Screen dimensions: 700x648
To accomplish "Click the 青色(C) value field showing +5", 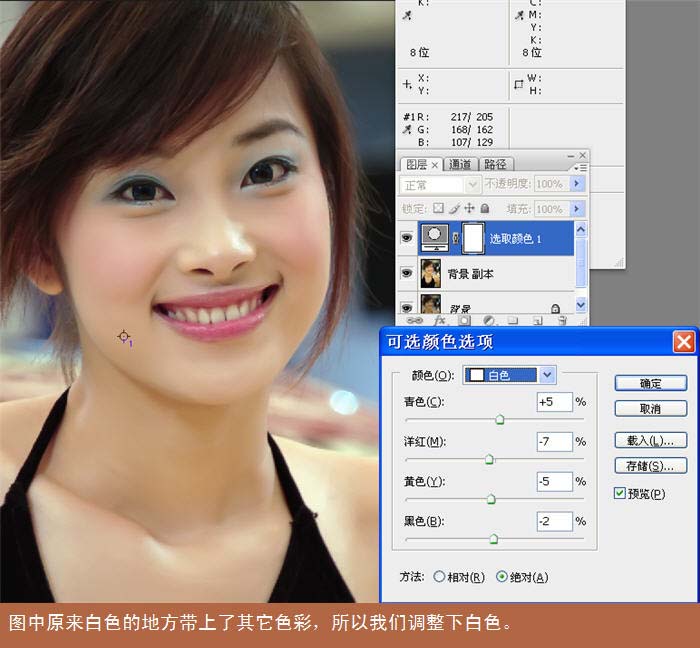I will 554,402.
